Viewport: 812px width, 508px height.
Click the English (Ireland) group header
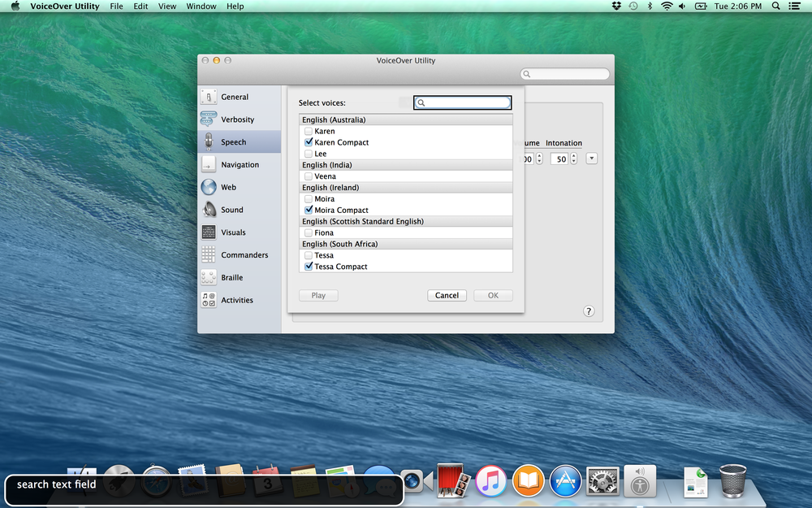pyautogui.click(x=406, y=188)
